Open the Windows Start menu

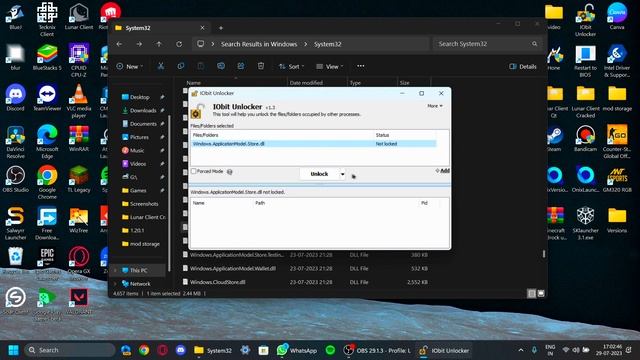(13, 350)
